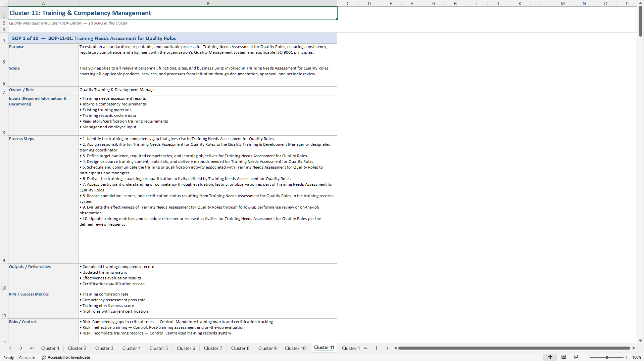Screen dimensions: 644x361
Task: Adjust the zoom slider handle
Action: [607, 357]
